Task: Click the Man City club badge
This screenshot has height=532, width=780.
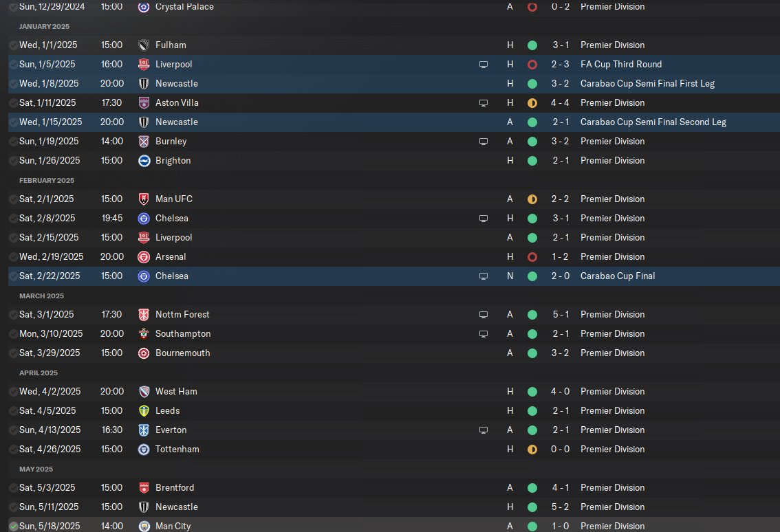Action: click(x=144, y=526)
